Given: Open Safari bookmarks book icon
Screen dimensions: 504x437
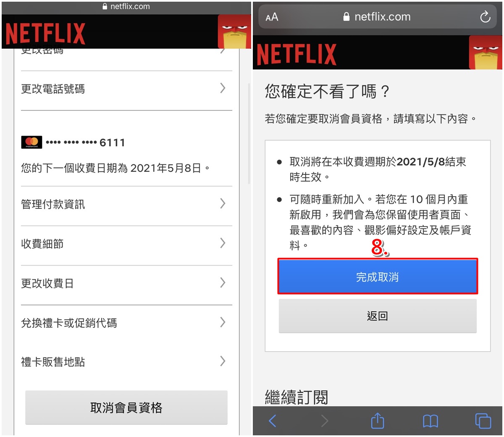Looking at the screenshot, I should pyautogui.click(x=430, y=421).
